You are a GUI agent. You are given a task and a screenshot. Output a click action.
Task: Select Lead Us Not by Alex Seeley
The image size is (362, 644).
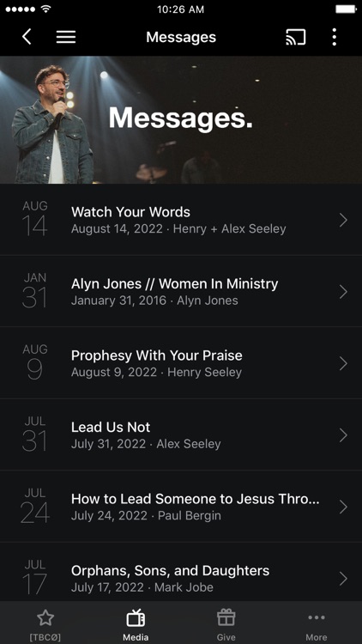click(x=181, y=435)
